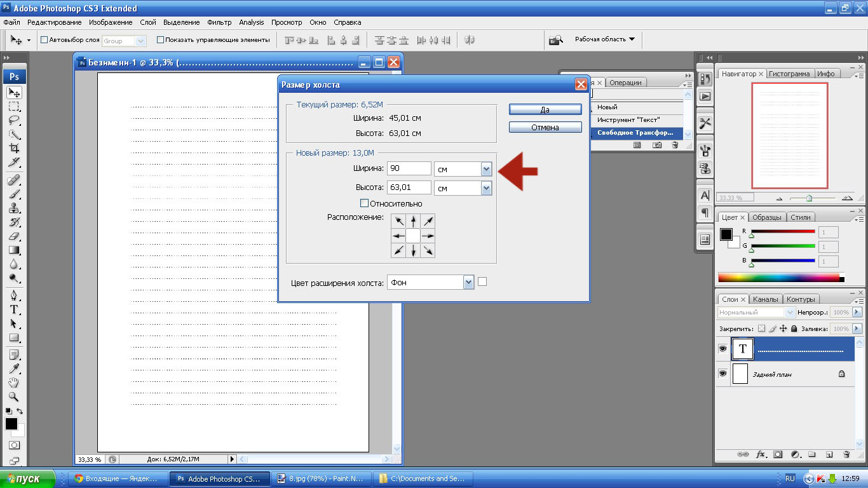Open the Paragraph panel icon in the dock
The image size is (868, 488).
point(705,212)
